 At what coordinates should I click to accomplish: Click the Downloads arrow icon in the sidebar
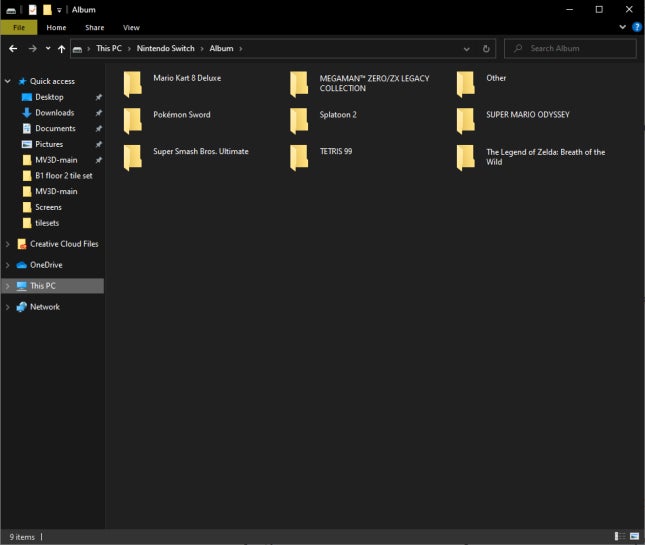tap(27, 113)
